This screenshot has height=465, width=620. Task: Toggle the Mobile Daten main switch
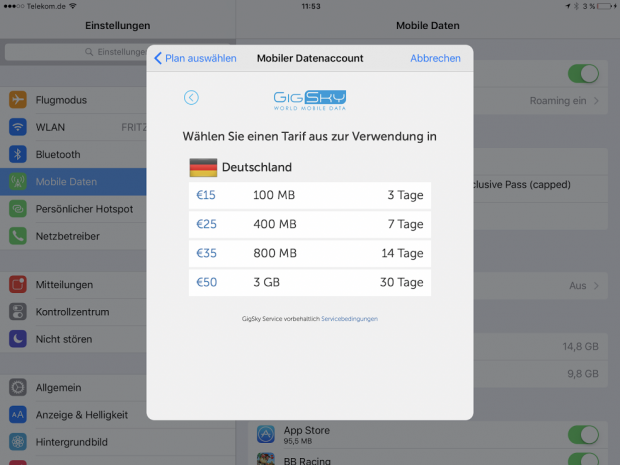[x=583, y=74]
